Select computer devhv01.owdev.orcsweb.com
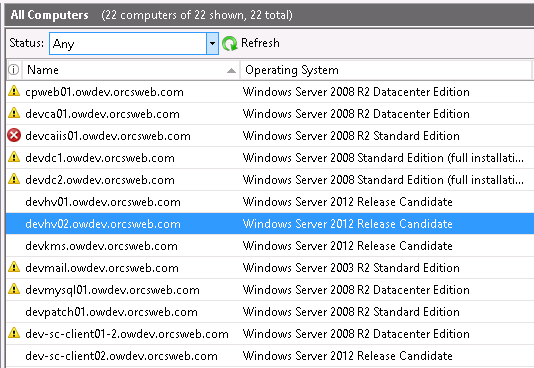This screenshot has height=368, width=534. click(x=103, y=202)
